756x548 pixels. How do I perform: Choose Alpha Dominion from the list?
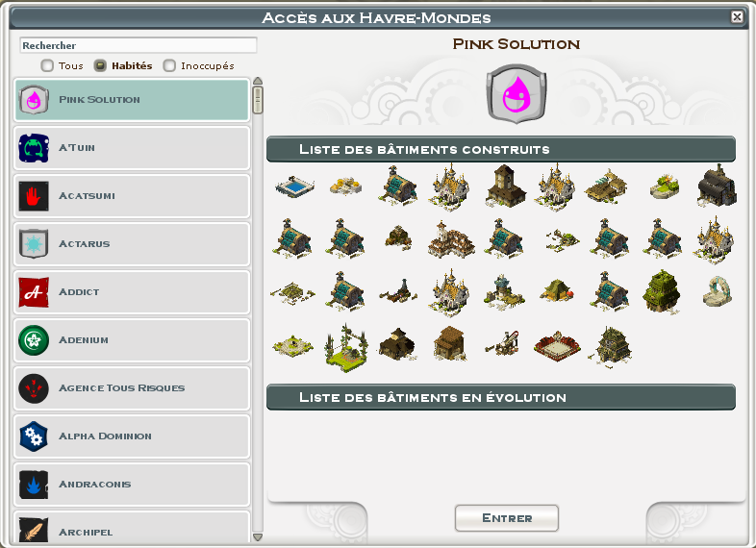coord(132,436)
